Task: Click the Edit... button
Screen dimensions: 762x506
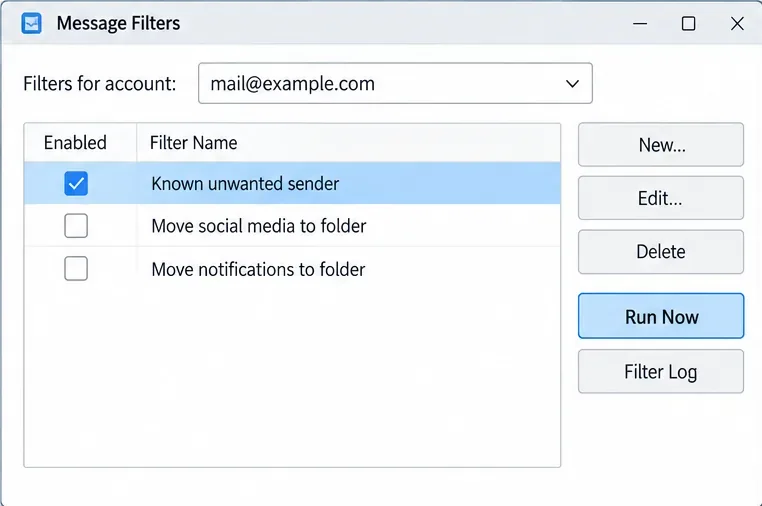Action: pos(661,198)
